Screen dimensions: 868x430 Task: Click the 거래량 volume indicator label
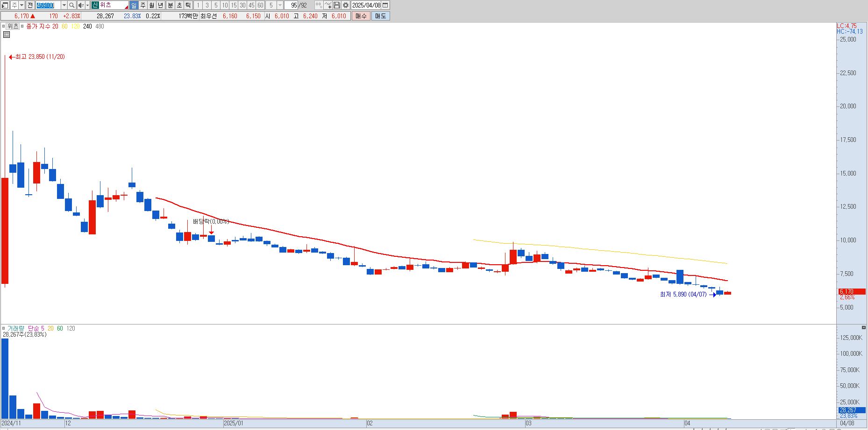(15, 328)
